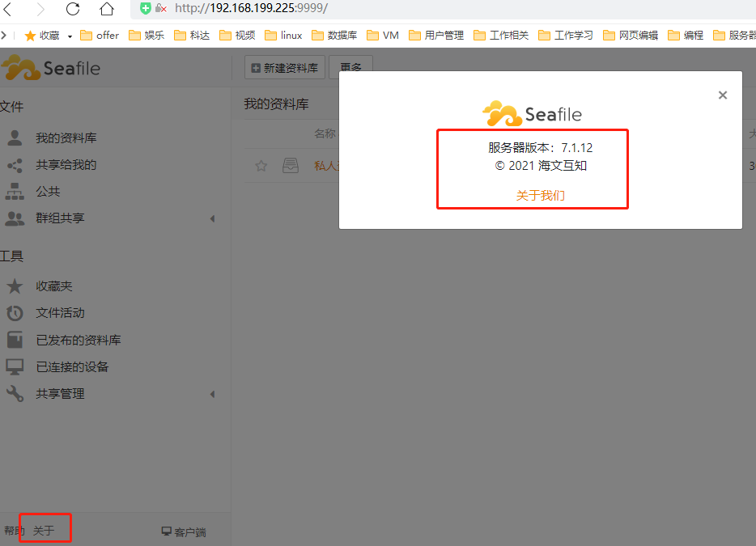Click the 共享给我的 share icon
Image resolution: width=756 pixels, height=546 pixels.
(15, 165)
